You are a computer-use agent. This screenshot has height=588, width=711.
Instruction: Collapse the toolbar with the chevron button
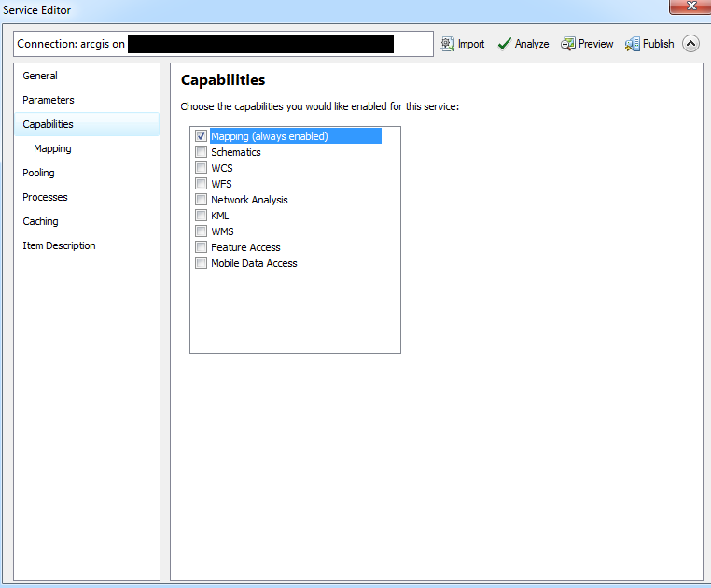[x=690, y=44]
